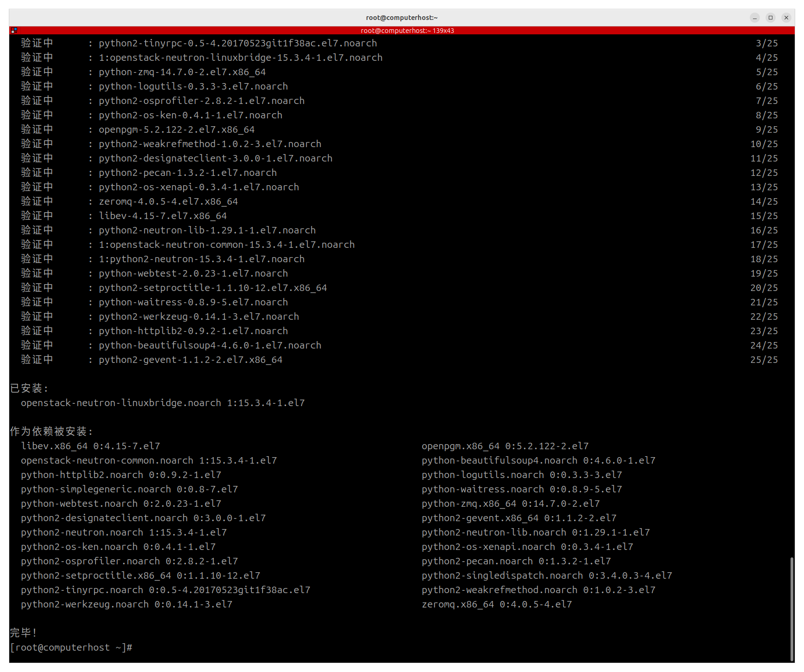Click the window title 'root@computerhost:~'
804x672 pixels.
(402, 18)
